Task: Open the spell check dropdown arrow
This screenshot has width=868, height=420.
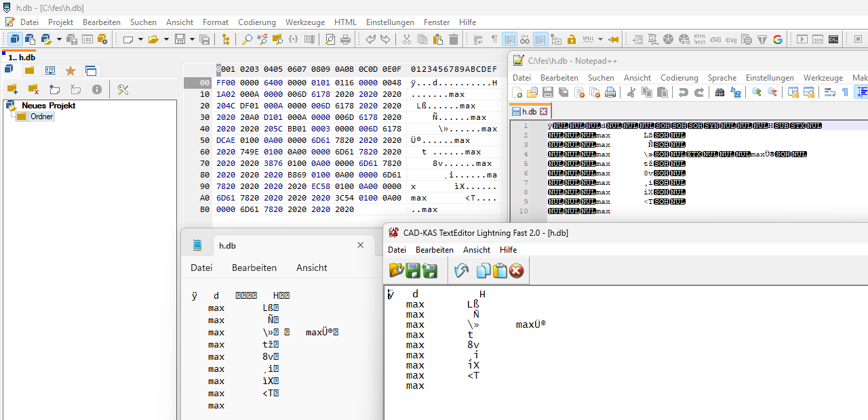Action: coord(599,39)
